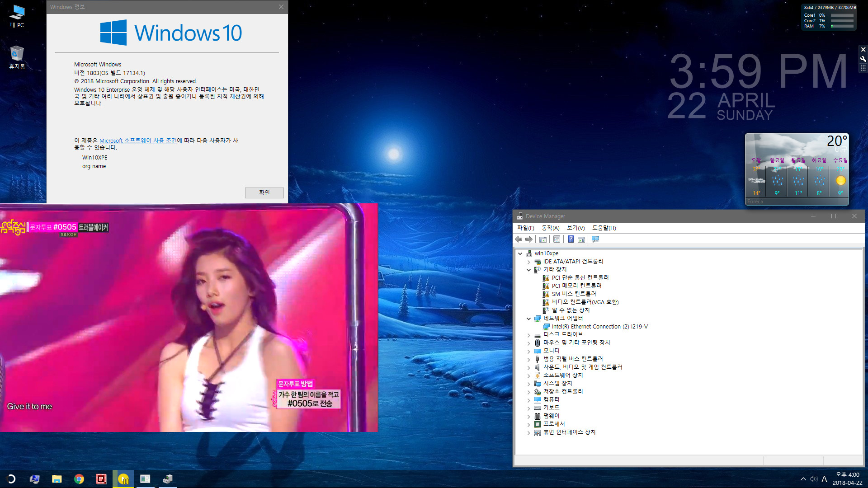Click the CPU/RAM usage meter gadget
868x488 pixels.
click(x=829, y=17)
